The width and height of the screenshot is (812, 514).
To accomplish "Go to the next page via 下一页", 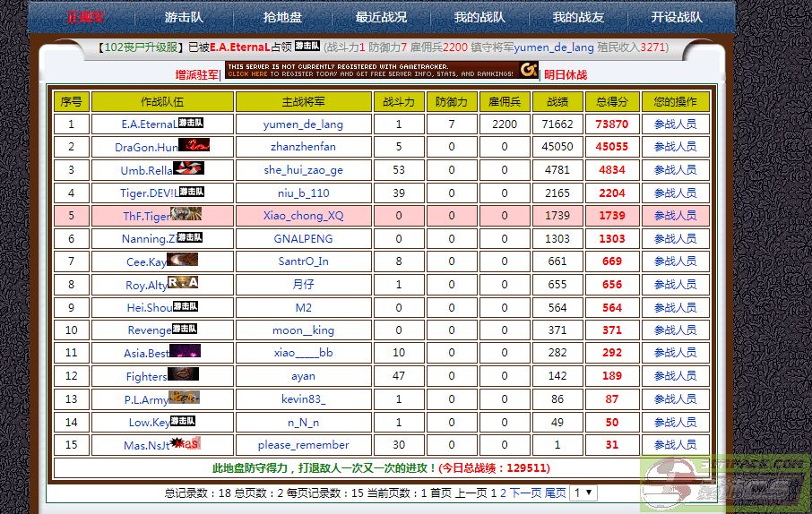I will 525,493.
